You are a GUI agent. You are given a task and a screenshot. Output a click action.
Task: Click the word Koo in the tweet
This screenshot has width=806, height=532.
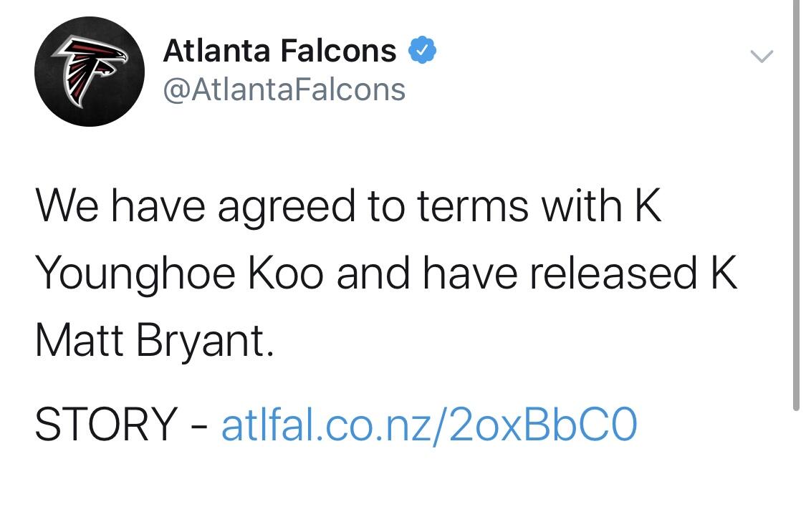285,274
